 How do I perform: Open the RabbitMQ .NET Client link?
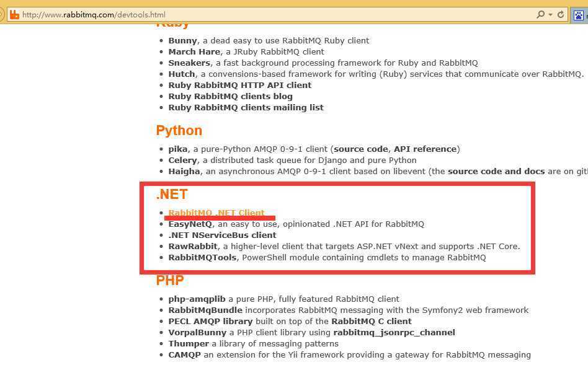(216, 213)
